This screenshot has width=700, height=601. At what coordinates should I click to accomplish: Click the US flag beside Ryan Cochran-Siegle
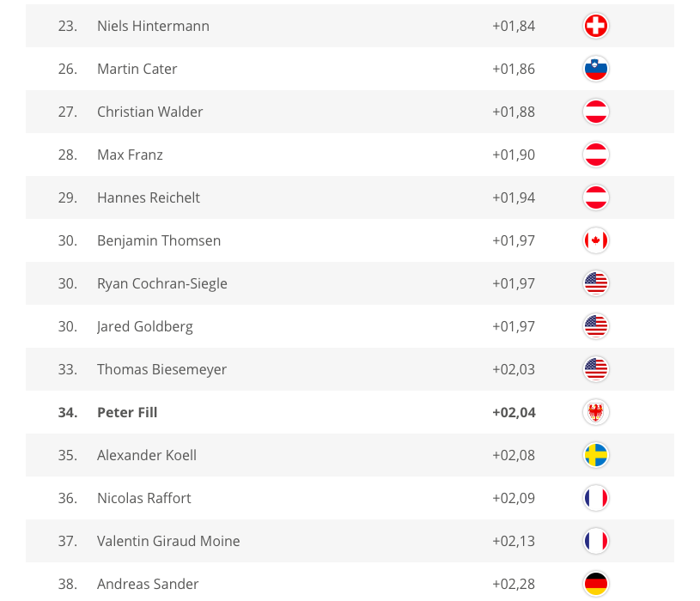595,283
